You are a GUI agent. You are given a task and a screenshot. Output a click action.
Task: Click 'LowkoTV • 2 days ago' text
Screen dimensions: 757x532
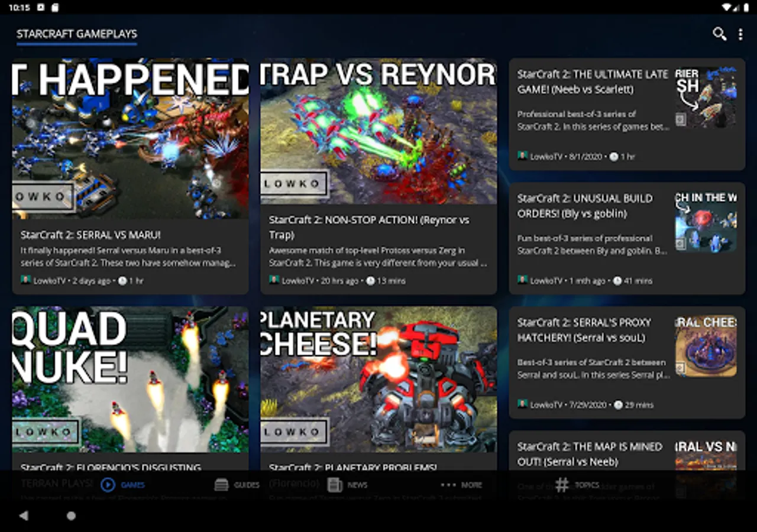(x=72, y=281)
